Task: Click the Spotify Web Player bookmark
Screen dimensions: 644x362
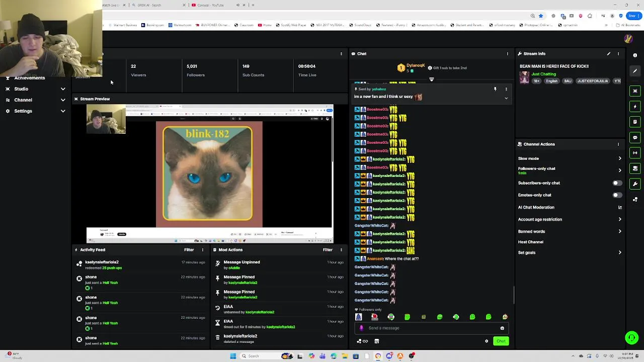Action: [291, 25]
